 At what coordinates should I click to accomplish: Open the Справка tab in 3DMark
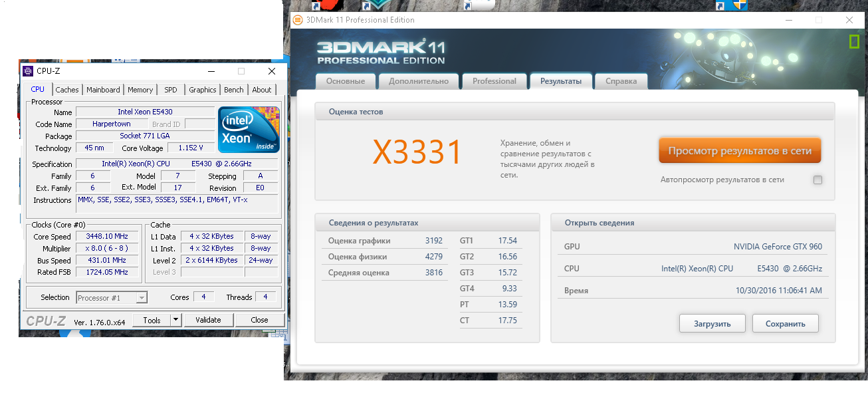tap(621, 81)
